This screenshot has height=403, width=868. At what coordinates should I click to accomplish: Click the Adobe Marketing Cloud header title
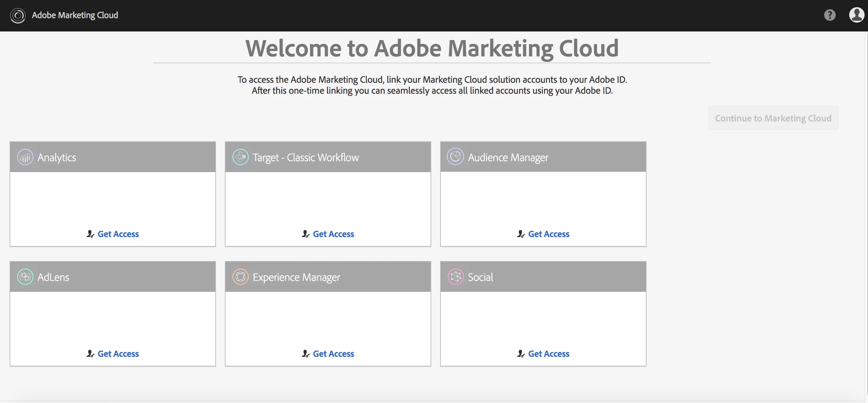tap(75, 15)
